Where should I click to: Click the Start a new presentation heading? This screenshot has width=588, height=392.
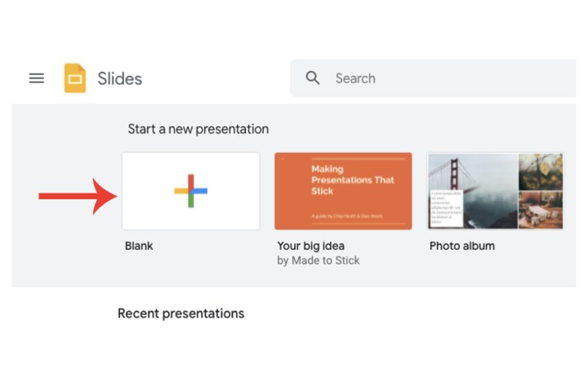point(198,129)
